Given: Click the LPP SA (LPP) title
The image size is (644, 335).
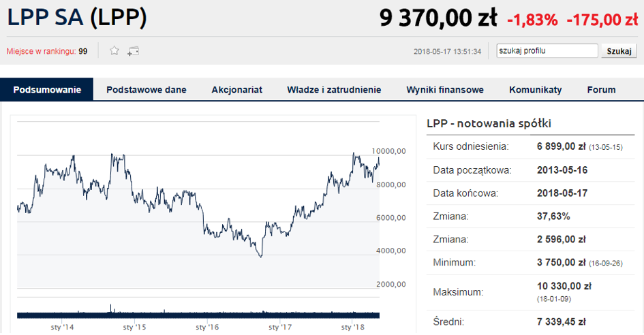Looking at the screenshot, I should point(77,18).
